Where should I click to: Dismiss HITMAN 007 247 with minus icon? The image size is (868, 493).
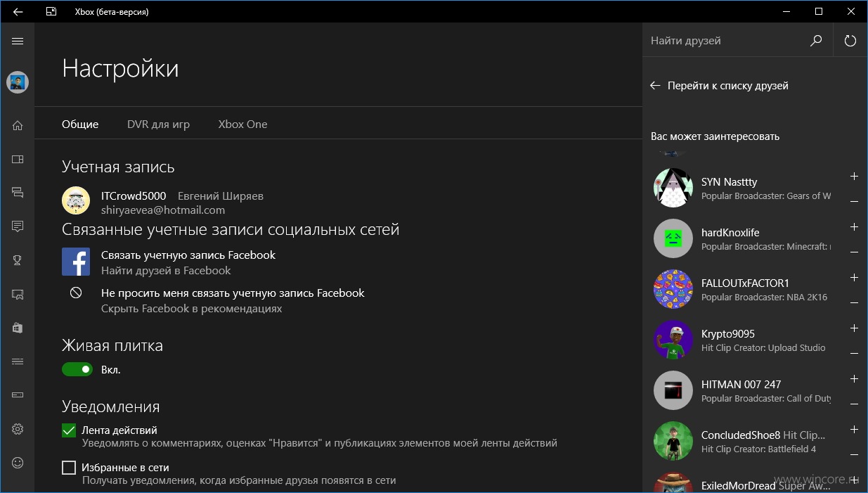(x=854, y=404)
